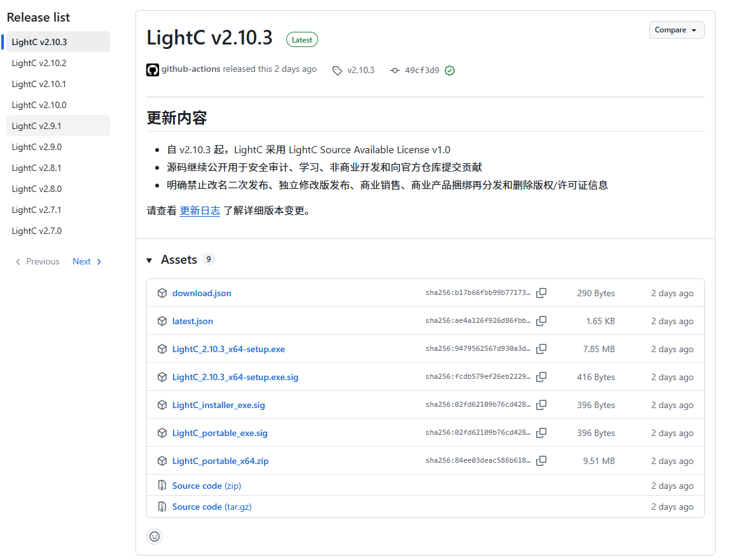The height and width of the screenshot is (560, 734).
Task: Open the v2.10.3 tag link
Action: click(x=361, y=70)
